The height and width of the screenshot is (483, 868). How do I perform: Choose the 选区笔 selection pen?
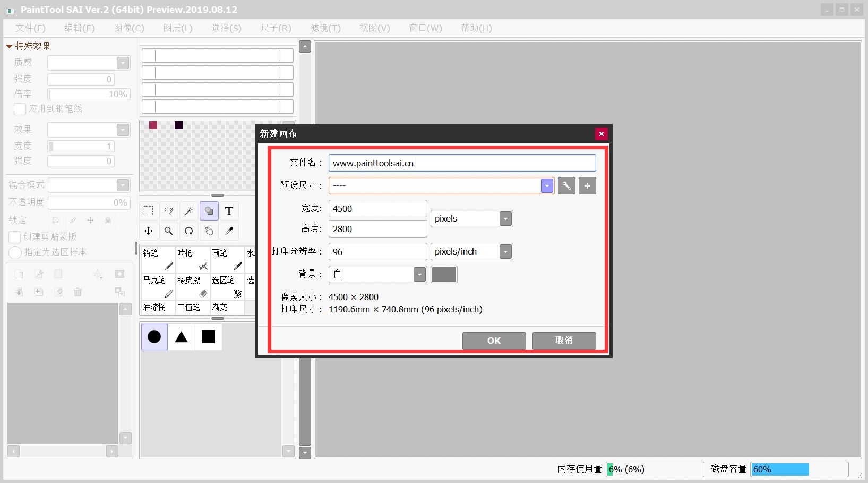[227, 286]
